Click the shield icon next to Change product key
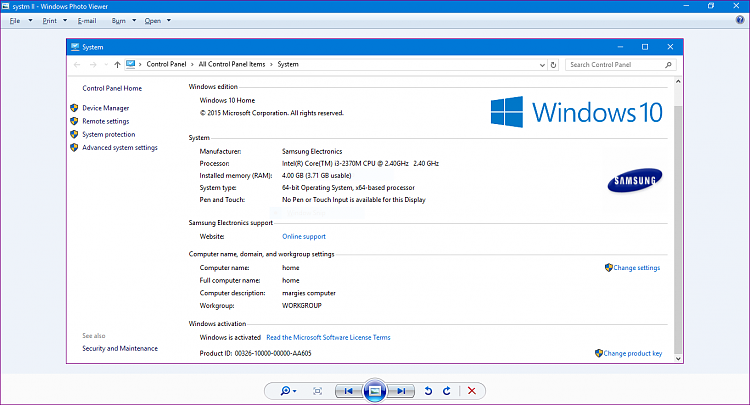The width and height of the screenshot is (750, 405). pyautogui.click(x=598, y=353)
